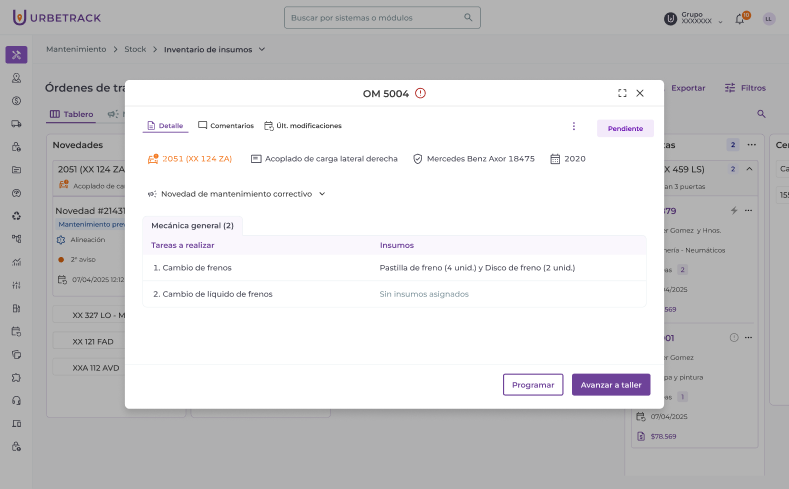Click the dollar sign sidebar icon
Screen dimensions: 789x489
(16, 100)
